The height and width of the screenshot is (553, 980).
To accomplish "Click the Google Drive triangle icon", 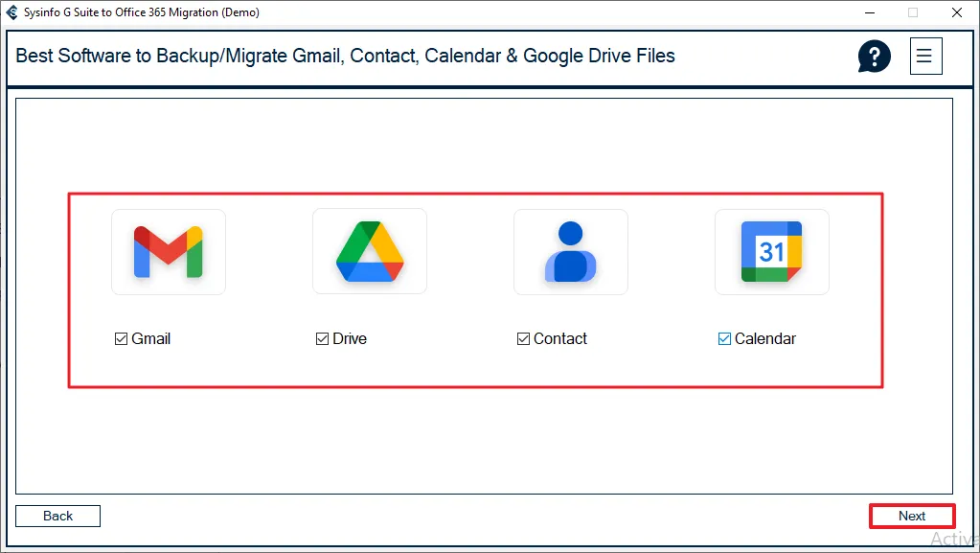I will 370,251.
